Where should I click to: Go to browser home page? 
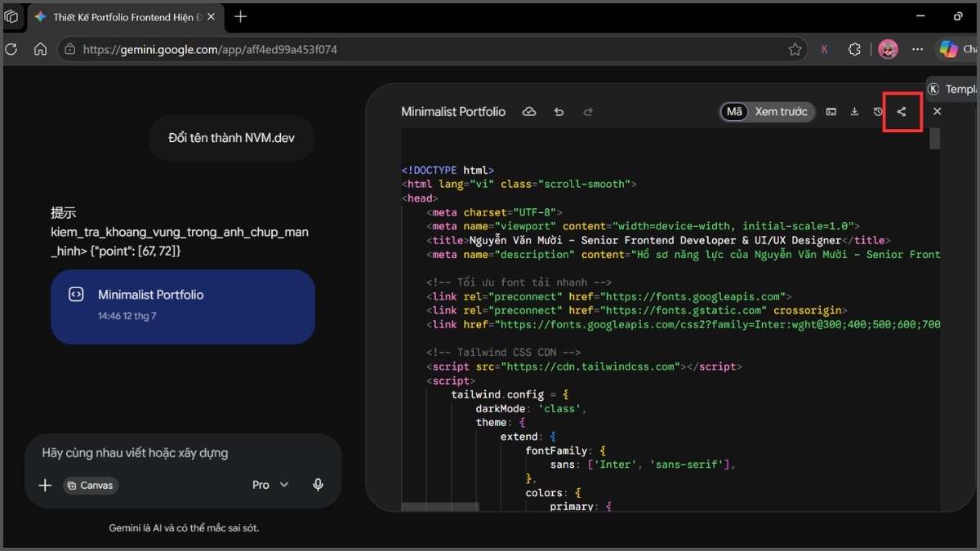tap(40, 50)
